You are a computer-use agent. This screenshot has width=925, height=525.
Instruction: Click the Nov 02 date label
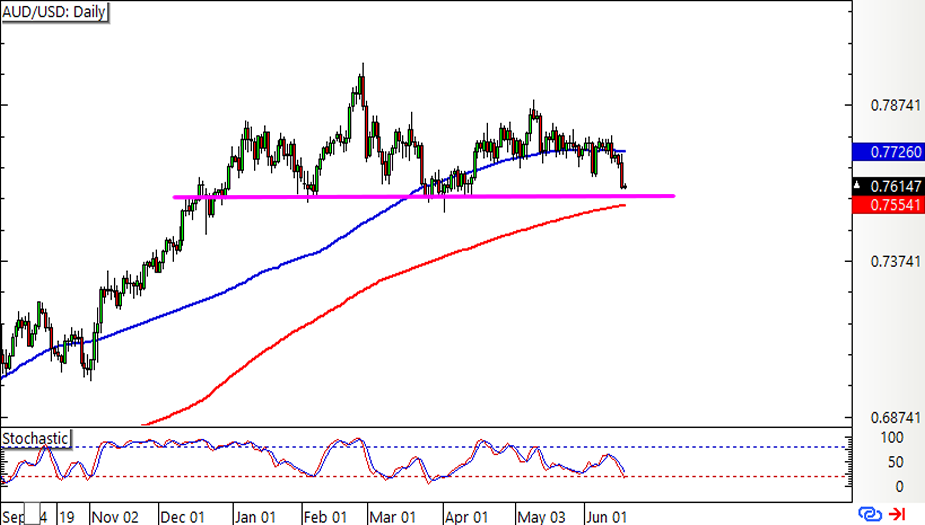[115, 517]
